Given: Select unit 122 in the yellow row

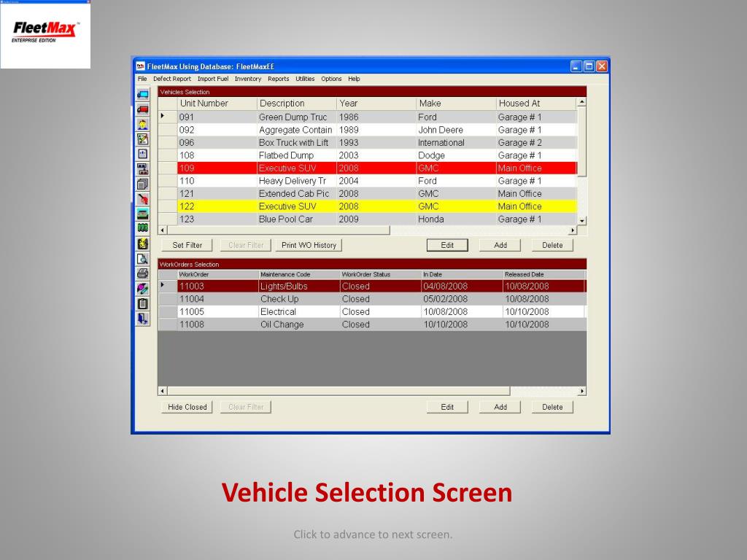Looking at the screenshot, I should [x=217, y=206].
